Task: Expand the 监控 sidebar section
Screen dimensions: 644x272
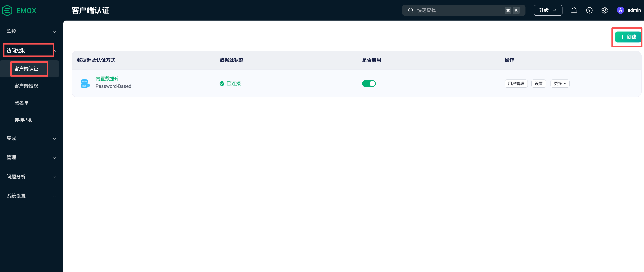Action: tap(31, 32)
